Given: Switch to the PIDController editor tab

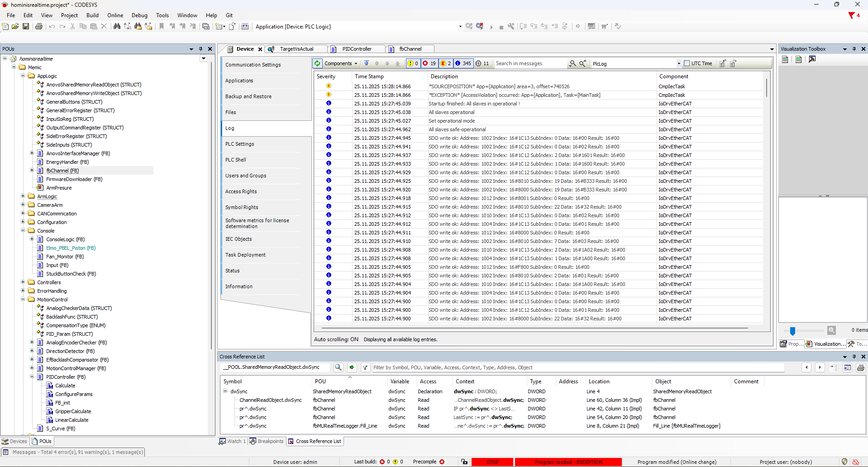Looking at the screenshot, I should click(357, 49).
